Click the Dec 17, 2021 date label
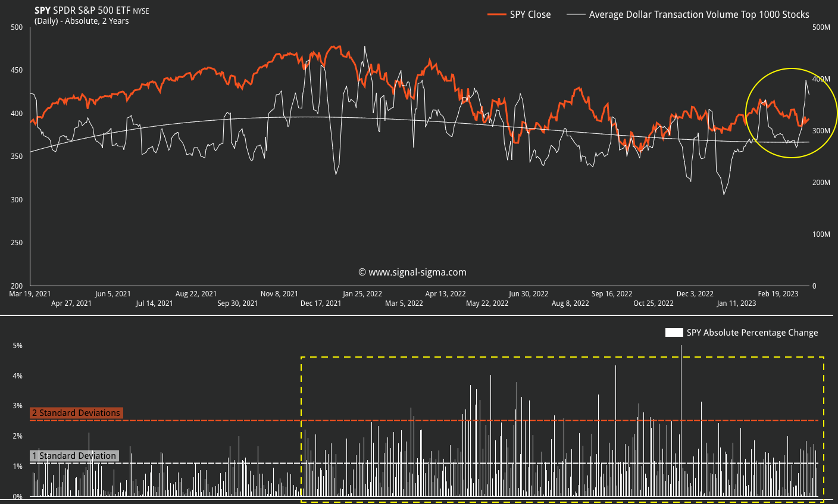Viewport: 838px width, 504px height. click(x=321, y=303)
